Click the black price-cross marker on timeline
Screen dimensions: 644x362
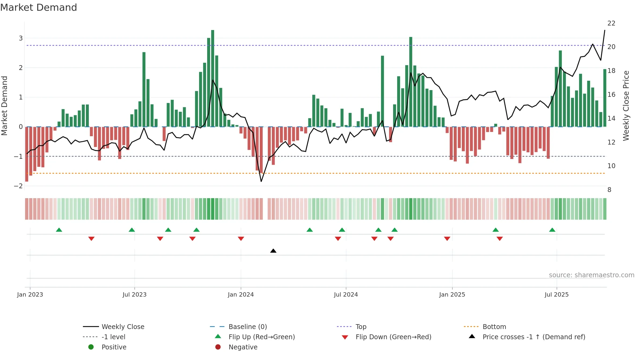pos(273,251)
